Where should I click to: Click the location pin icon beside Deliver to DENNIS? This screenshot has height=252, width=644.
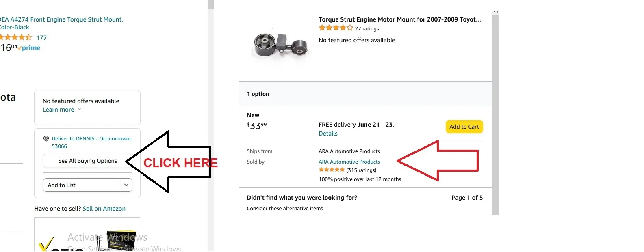(x=46, y=139)
